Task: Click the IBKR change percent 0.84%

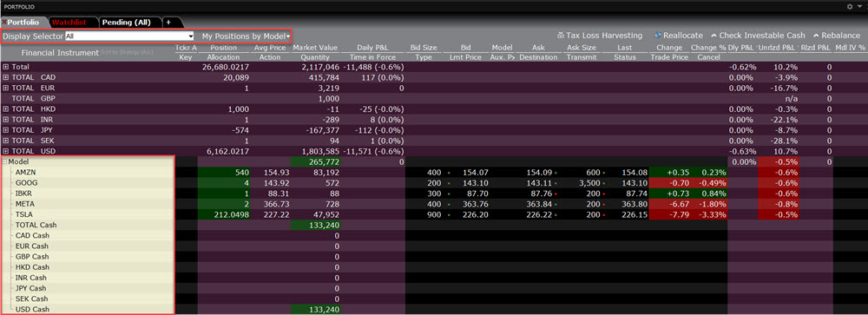Action: 714,194
